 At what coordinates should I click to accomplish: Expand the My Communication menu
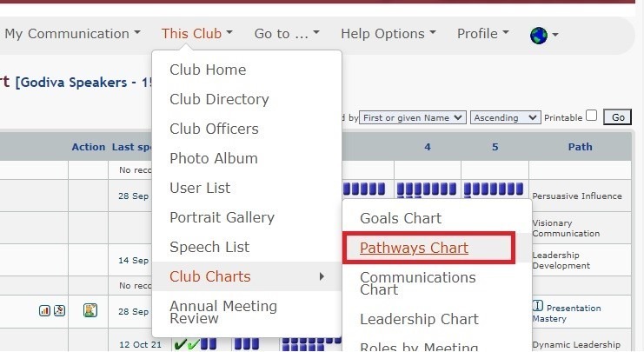pos(73,34)
